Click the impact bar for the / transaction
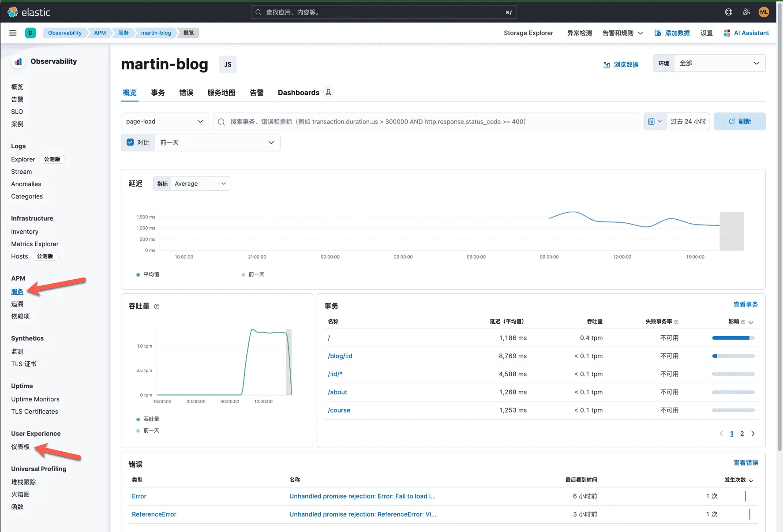This screenshot has height=532, width=783. tap(732, 338)
